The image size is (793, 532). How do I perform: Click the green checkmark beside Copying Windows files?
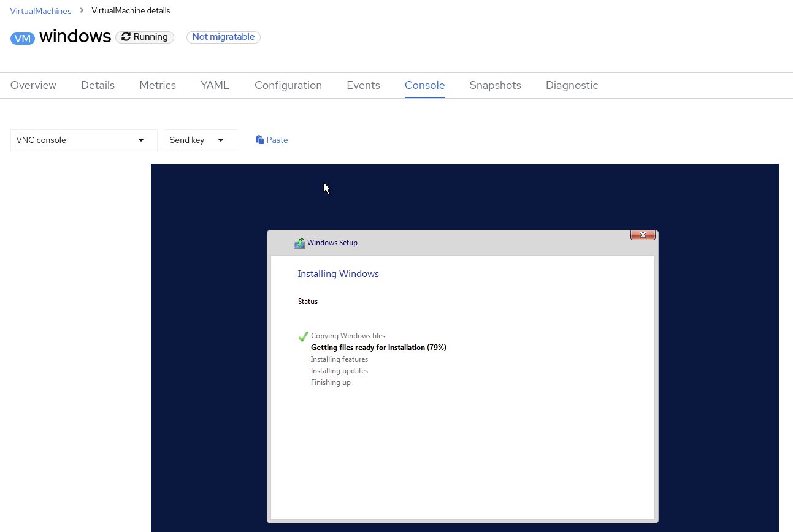303,336
